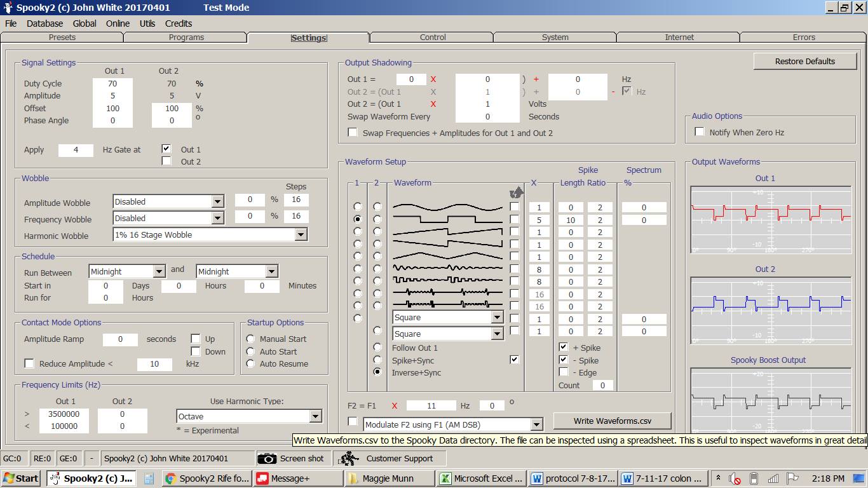Click the muted volume tray icon
This screenshot has width=868, height=488.
coord(735,478)
